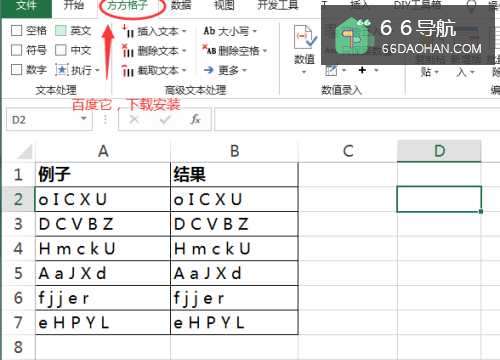Click cell A5 with A a J X d
Screen dimensions: 500x360
click(103, 273)
